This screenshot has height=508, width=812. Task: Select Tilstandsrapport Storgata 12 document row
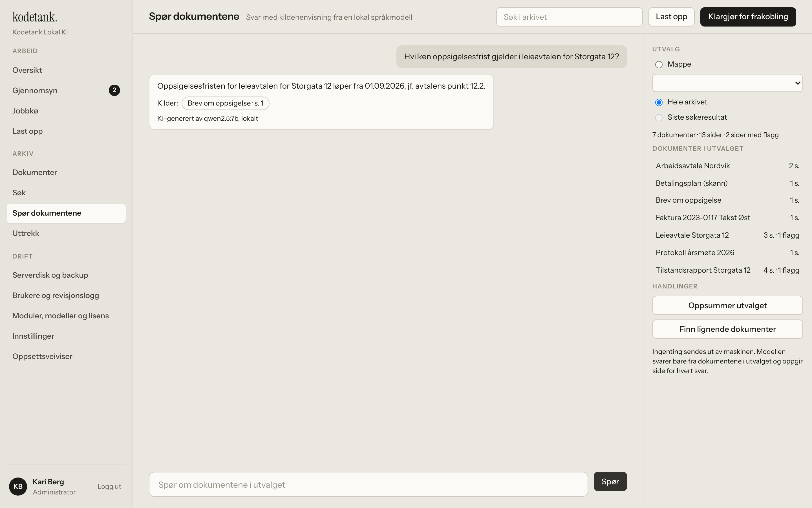tap(727, 270)
